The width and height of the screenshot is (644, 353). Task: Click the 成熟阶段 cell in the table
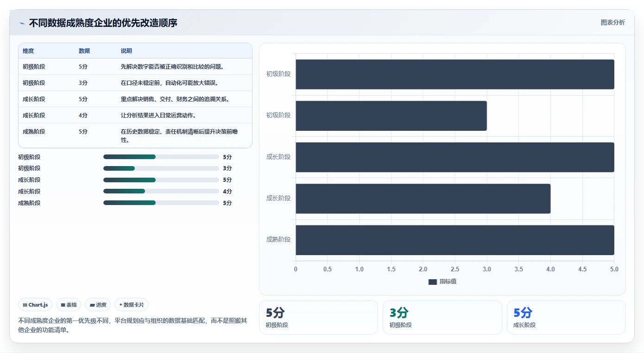(34, 132)
